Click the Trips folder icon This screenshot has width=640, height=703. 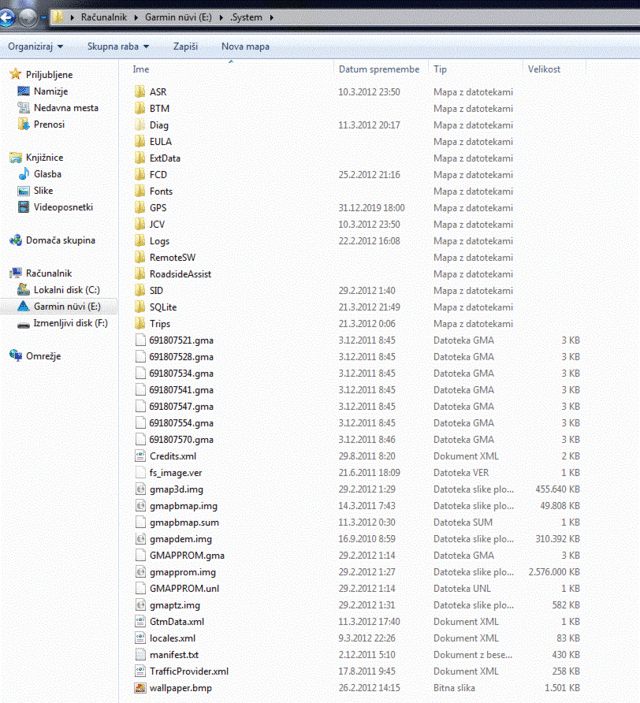coord(140,324)
